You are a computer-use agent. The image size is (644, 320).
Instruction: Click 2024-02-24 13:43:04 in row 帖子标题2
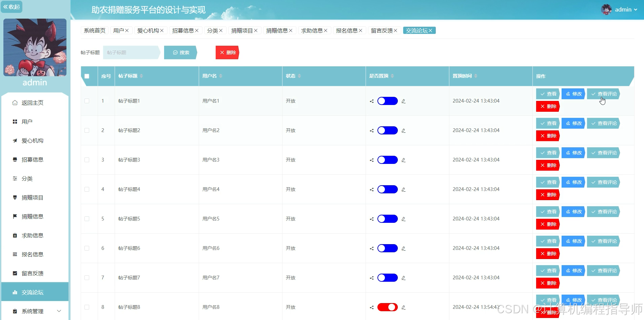pyautogui.click(x=476, y=130)
